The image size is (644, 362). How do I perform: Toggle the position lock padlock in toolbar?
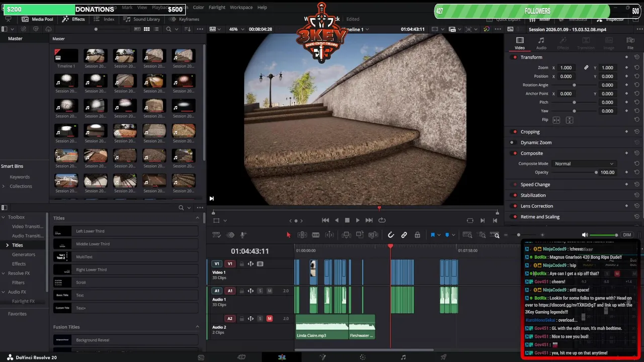[x=417, y=235]
